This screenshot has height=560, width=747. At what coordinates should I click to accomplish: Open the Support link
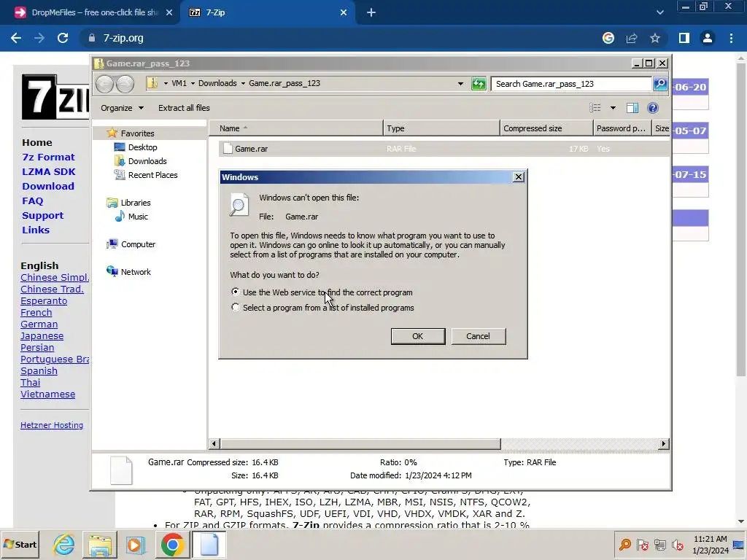(x=42, y=215)
